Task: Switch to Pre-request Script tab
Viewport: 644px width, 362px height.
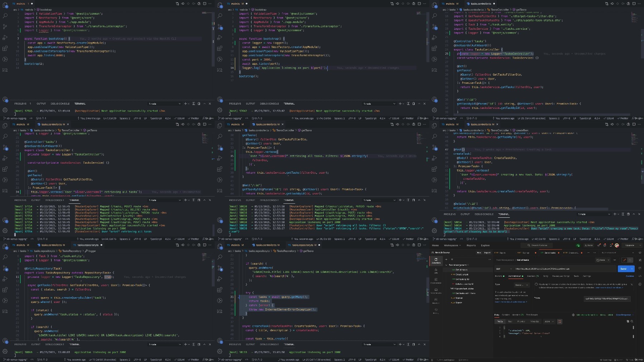Action: tap(561, 276)
